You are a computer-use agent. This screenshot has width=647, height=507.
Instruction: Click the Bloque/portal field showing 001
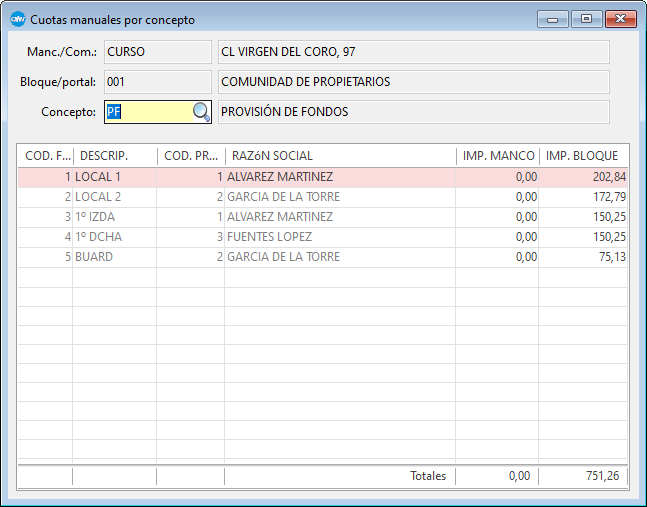157,82
